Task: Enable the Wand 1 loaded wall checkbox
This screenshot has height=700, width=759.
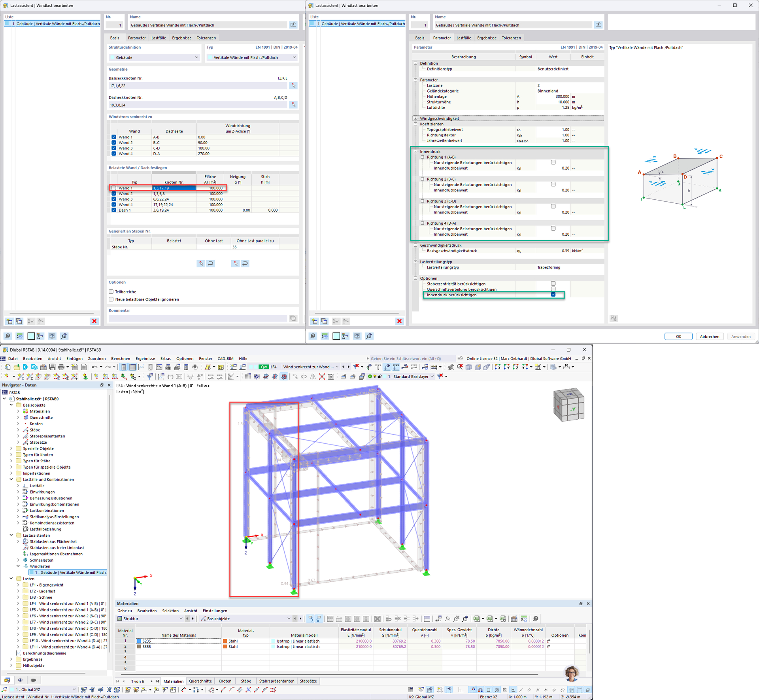Action: pos(114,188)
